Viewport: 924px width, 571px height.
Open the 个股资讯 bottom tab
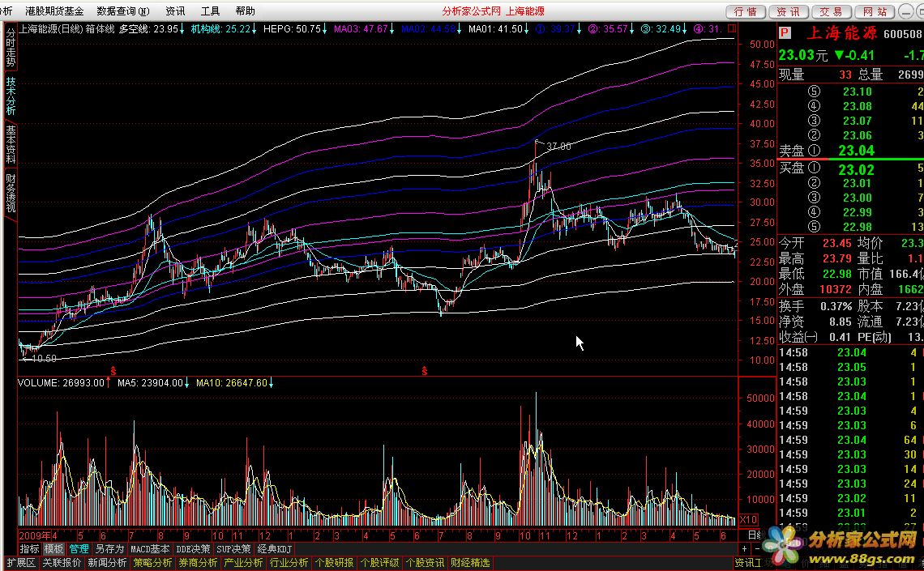(x=424, y=563)
